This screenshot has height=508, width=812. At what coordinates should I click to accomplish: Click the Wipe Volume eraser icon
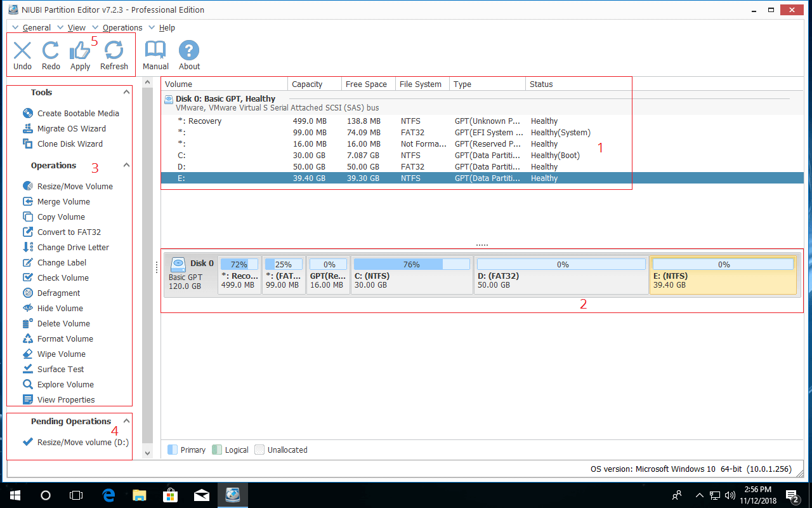click(x=27, y=354)
